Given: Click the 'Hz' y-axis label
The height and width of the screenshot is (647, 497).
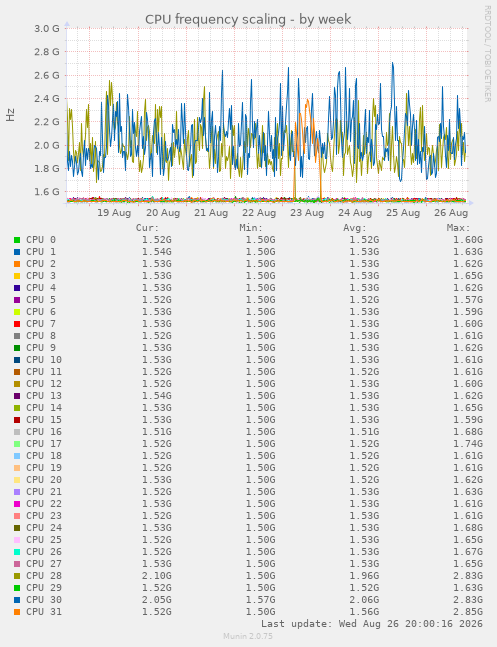Looking at the screenshot, I should [x=10, y=115].
